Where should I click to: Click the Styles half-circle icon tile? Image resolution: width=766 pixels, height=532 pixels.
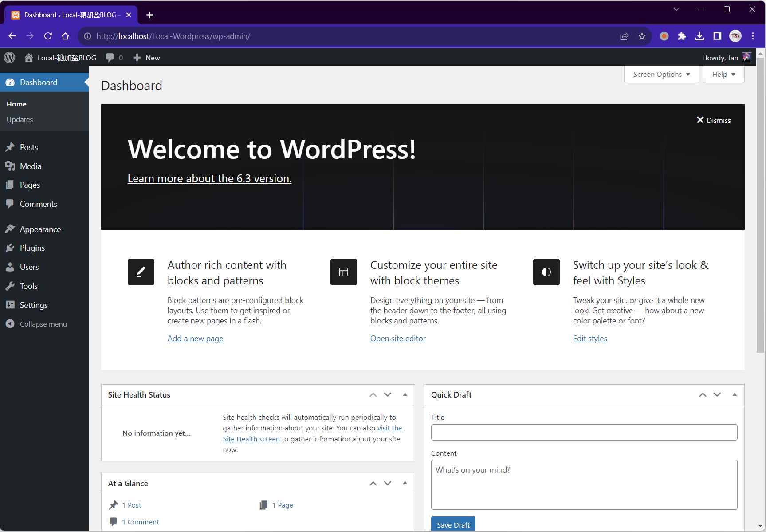coord(546,272)
